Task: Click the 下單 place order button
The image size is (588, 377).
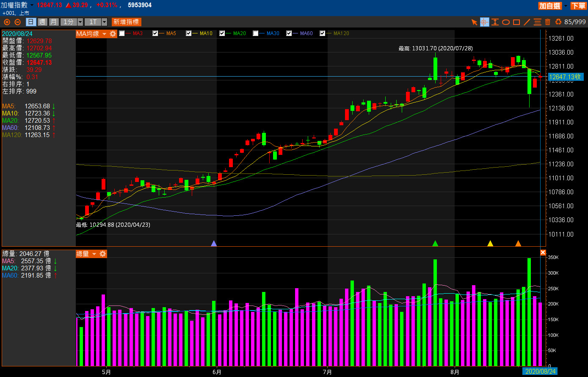Action: coord(578,6)
